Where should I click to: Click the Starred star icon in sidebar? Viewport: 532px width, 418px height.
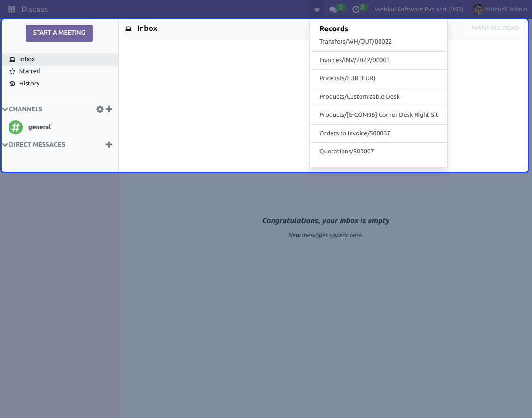coord(12,71)
